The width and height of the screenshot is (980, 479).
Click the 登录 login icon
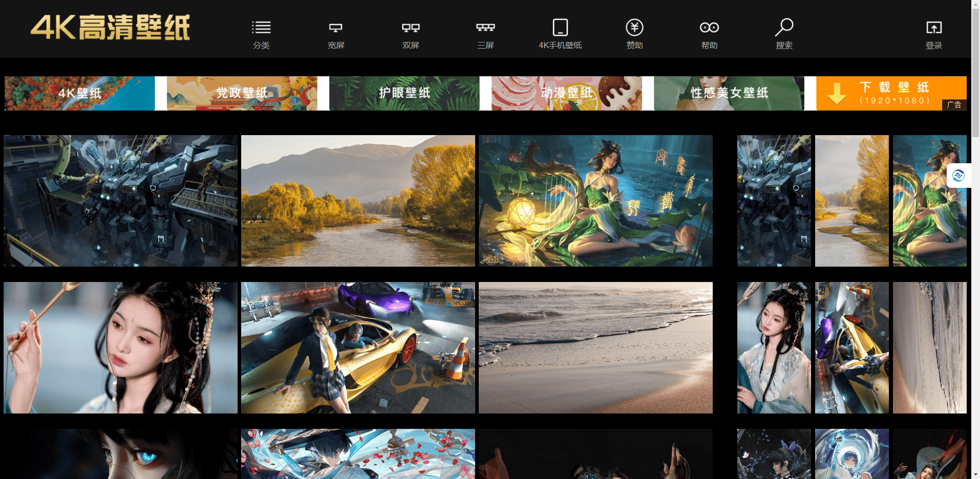click(x=933, y=28)
